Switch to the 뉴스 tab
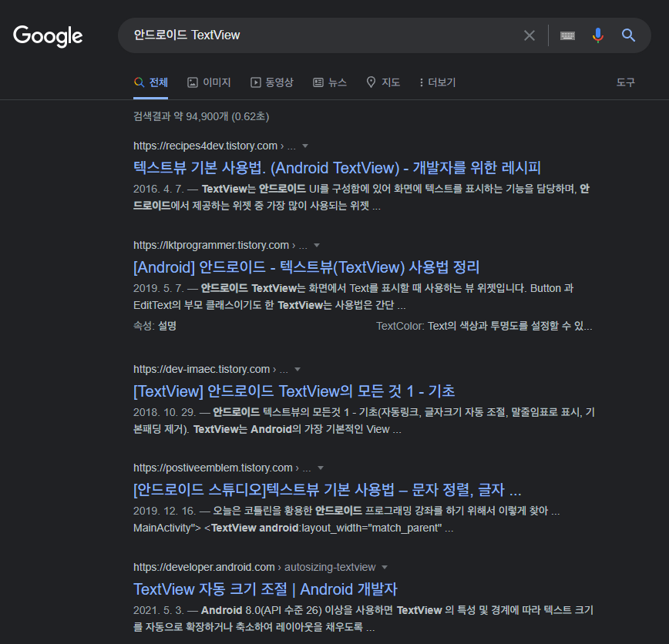 click(330, 82)
